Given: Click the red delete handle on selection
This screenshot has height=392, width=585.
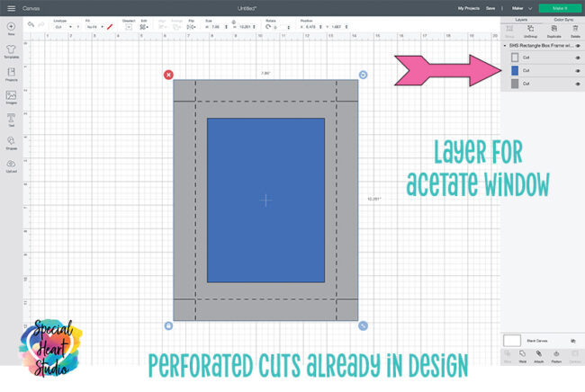Looking at the screenshot, I should [x=168, y=75].
